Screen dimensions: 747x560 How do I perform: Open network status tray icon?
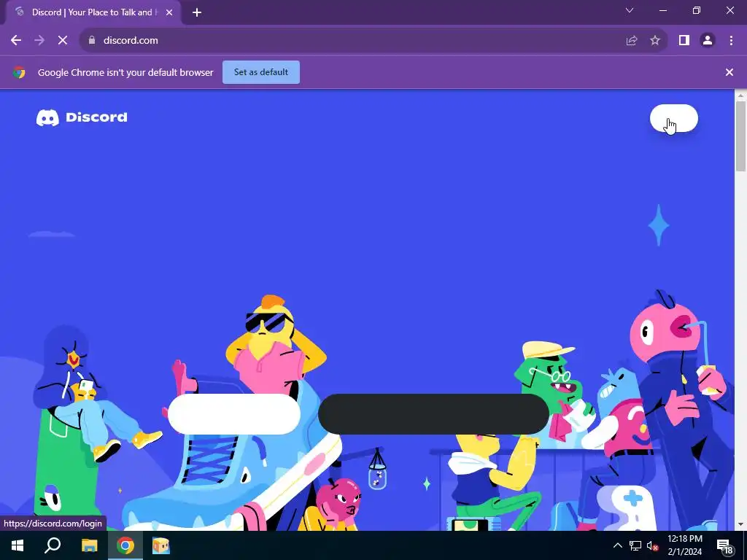(x=635, y=545)
